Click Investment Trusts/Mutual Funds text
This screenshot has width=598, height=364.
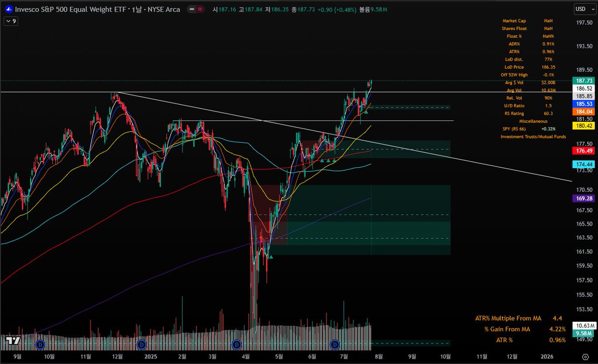point(533,136)
